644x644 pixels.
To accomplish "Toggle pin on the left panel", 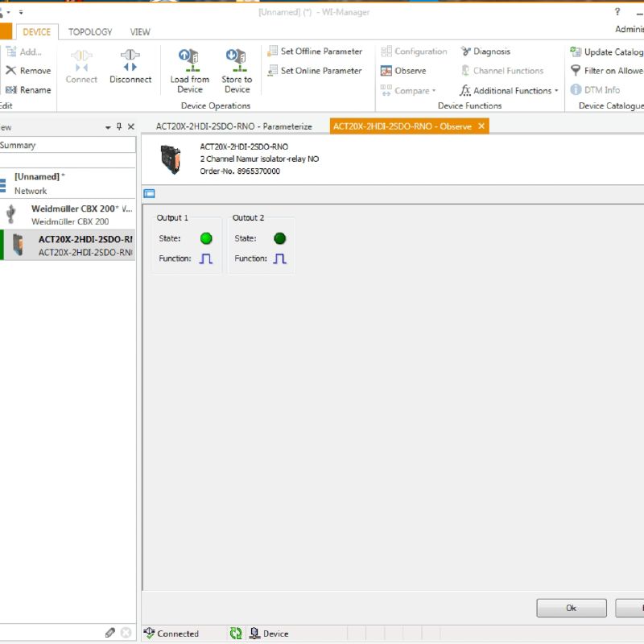I will [x=120, y=127].
